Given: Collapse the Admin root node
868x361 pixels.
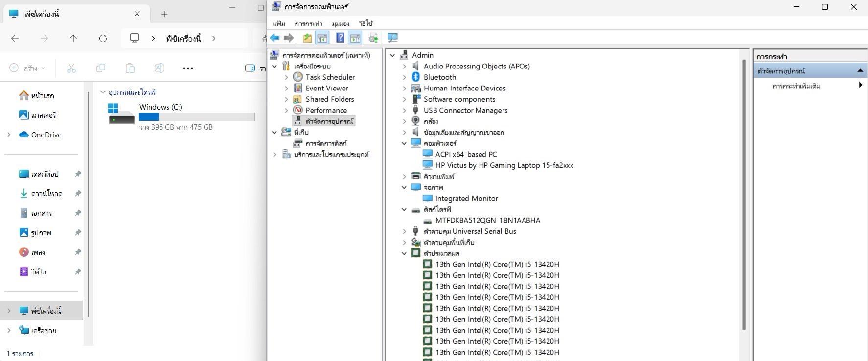Looking at the screenshot, I should (392, 55).
